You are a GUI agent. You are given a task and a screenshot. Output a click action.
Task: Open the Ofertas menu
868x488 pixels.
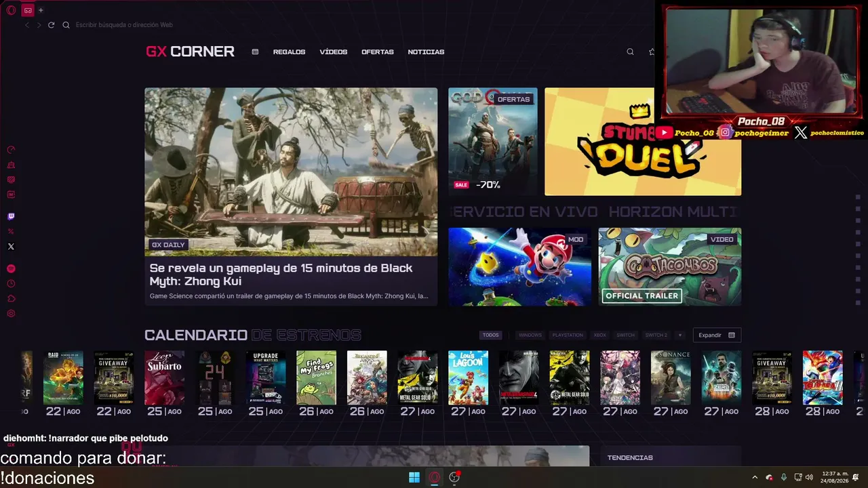click(378, 52)
